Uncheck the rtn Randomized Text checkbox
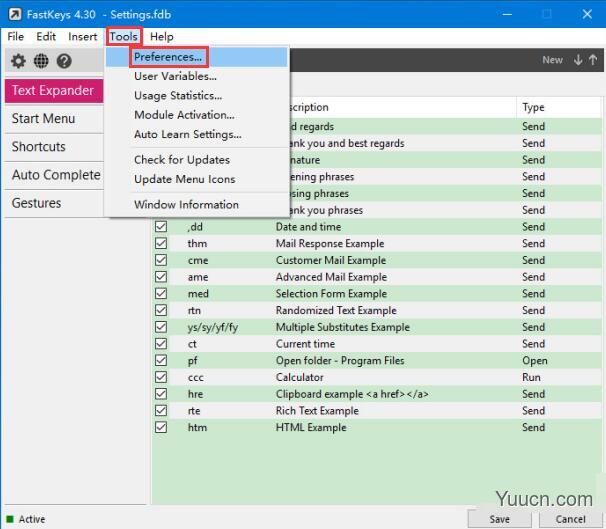 coord(161,310)
